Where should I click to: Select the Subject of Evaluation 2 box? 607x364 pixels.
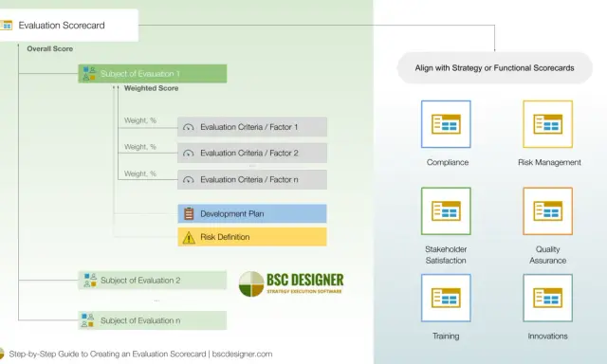point(153,280)
